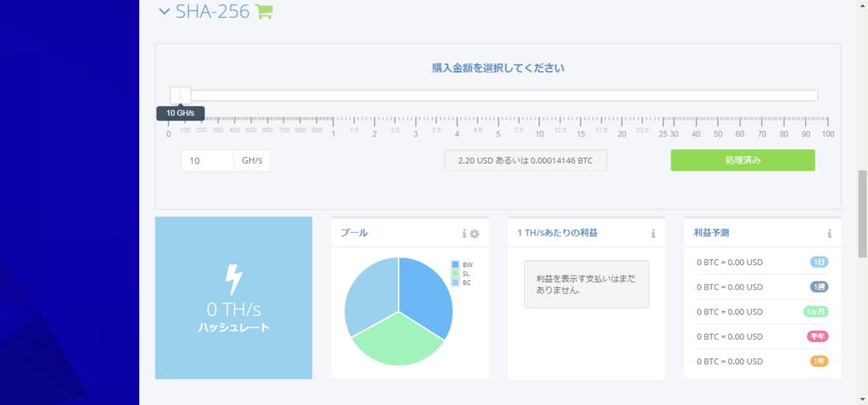Click the 半年 forecast badge
868x405 pixels.
pos(818,336)
